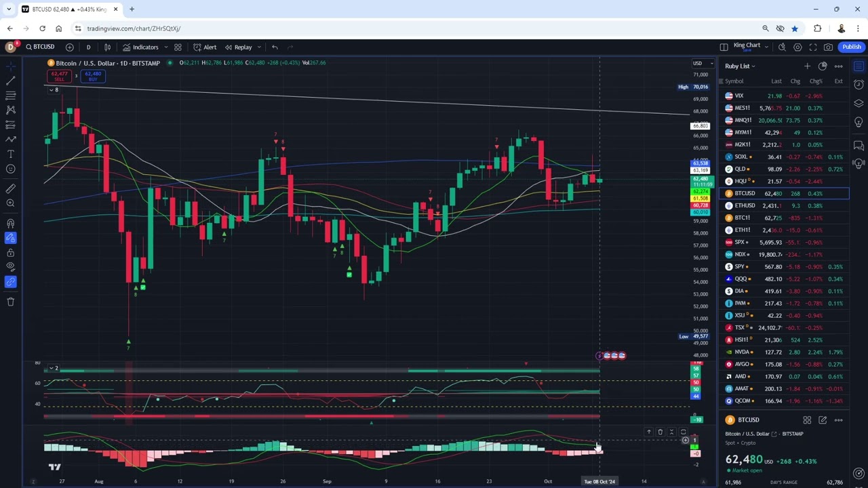Toggle stay in drawing mode pencil-lock
The height and width of the screenshot is (488, 868).
(x=11, y=238)
